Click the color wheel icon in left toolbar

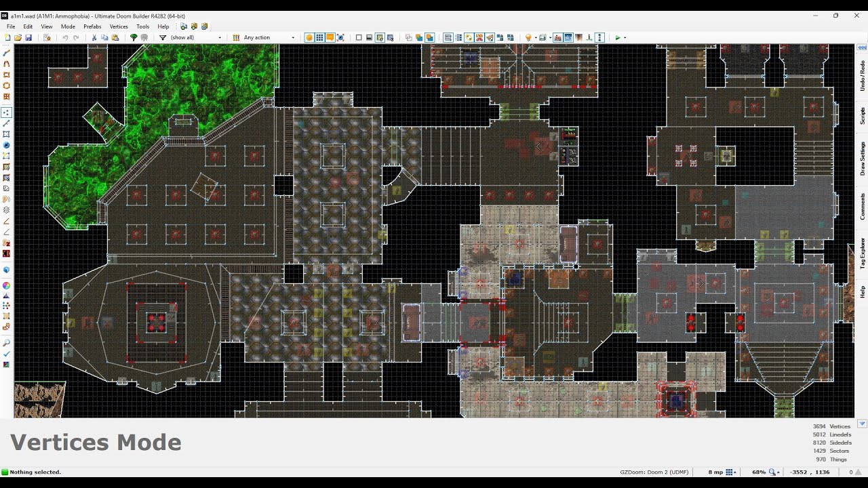[7, 285]
